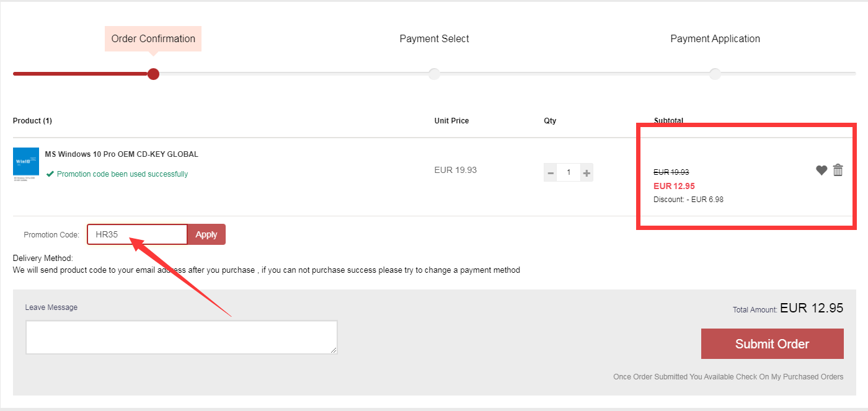Click the Promotion code used successfully message

(122, 174)
